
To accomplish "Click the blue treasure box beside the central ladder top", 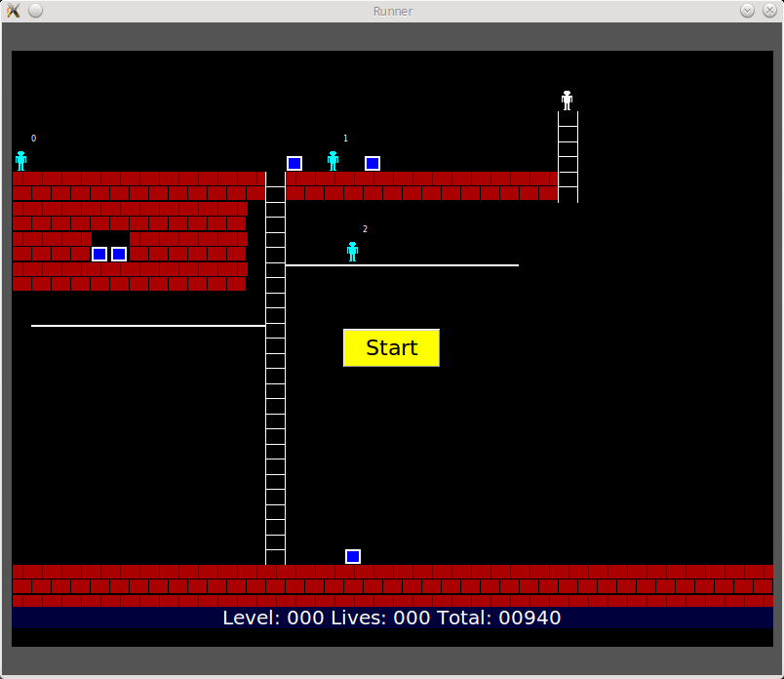I will pos(294,164).
